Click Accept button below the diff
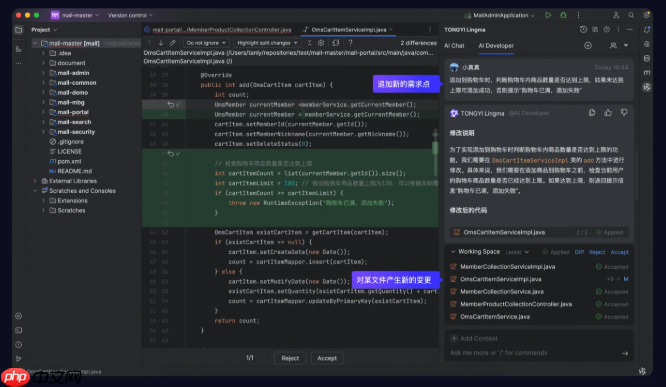Image resolution: width=666 pixels, height=387 pixels. pyautogui.click(x=327, y=358)
